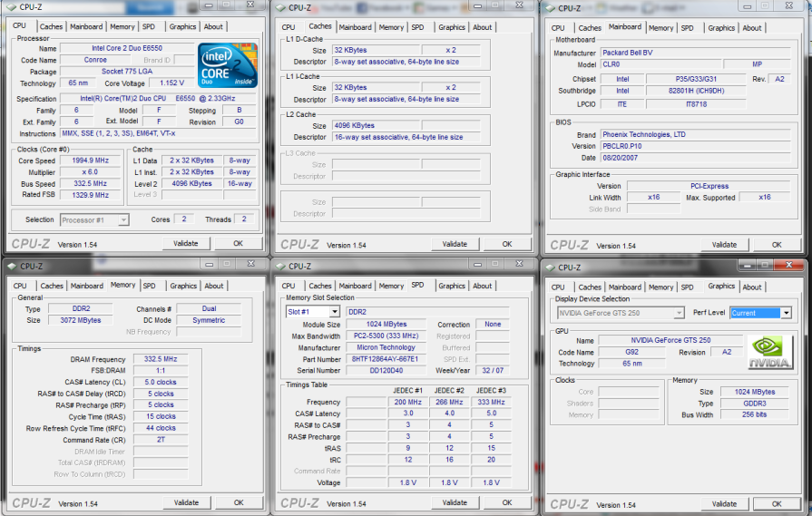Open the Slot #1 memory slot dropdown
The width and height of the screenshot is (812, 516).
(313, 312)
